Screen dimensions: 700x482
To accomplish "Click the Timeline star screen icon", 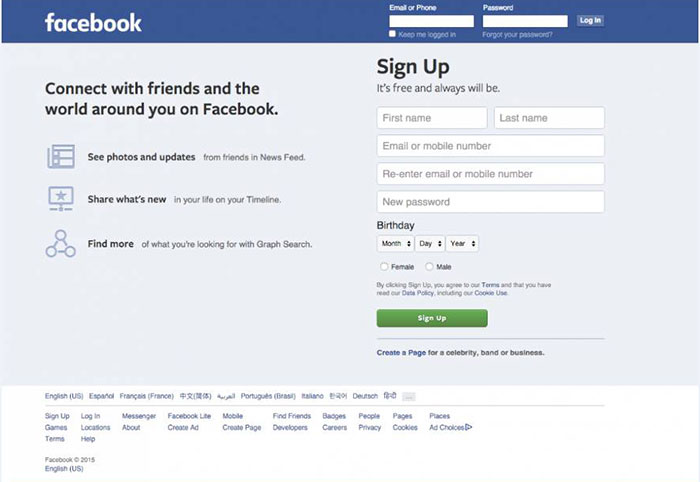I will tap(61, 199).
